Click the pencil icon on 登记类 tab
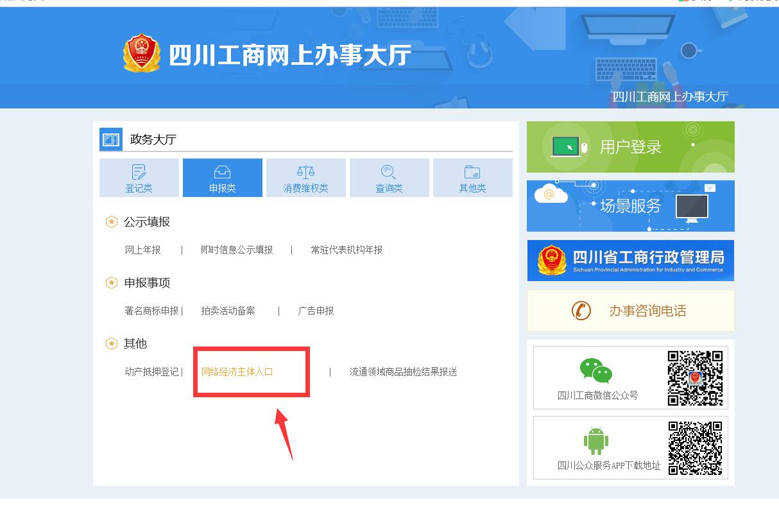Screen dimensions: 779x532 click(139, 170)
